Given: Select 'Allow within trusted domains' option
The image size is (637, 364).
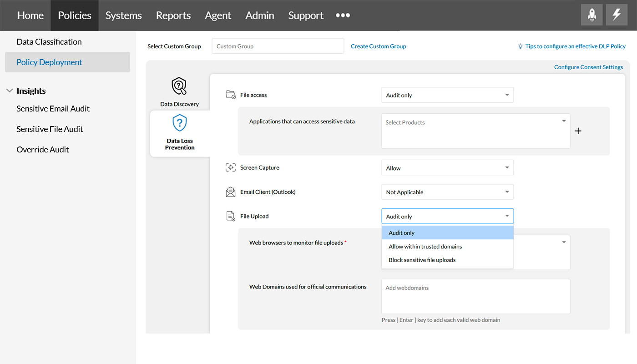Looking at the screenshot, I should click(425, 247).
